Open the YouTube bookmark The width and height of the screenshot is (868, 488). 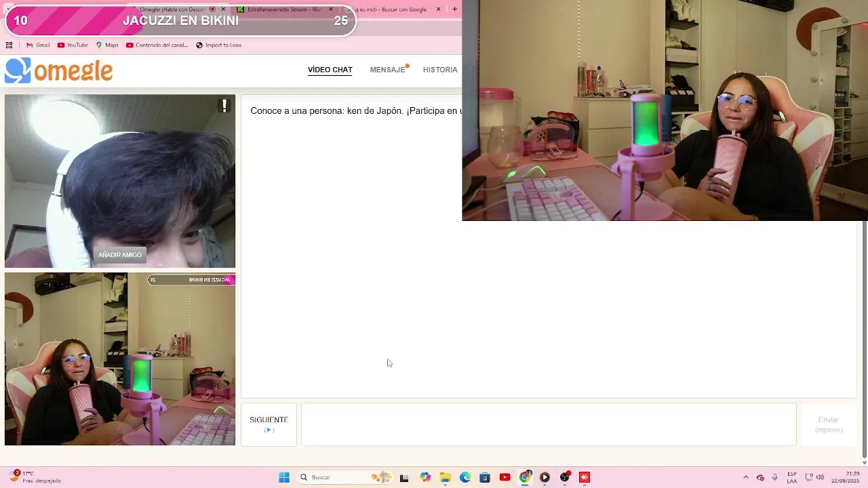tap(73, 45)
